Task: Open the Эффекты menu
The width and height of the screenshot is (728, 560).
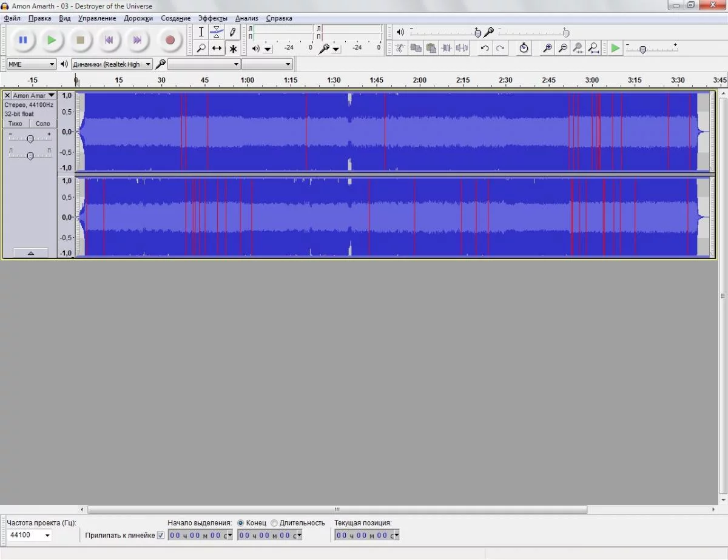Action: [x=212, y=18]
